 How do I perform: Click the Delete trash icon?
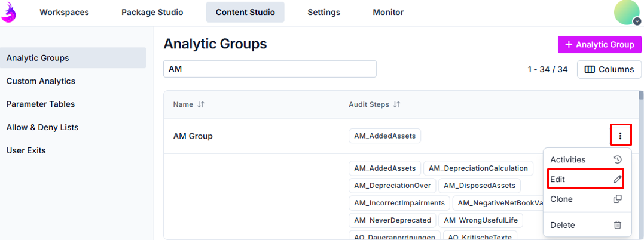[618, 225]
